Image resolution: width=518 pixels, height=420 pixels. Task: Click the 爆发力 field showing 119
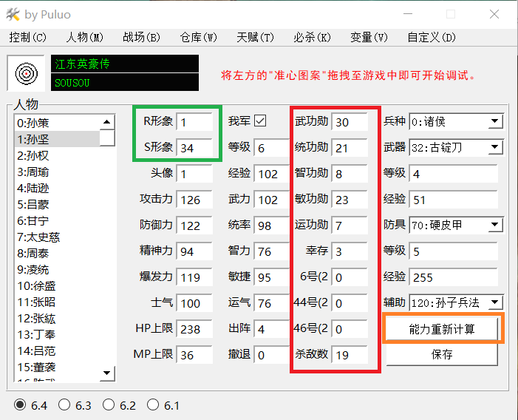point(194,277)
